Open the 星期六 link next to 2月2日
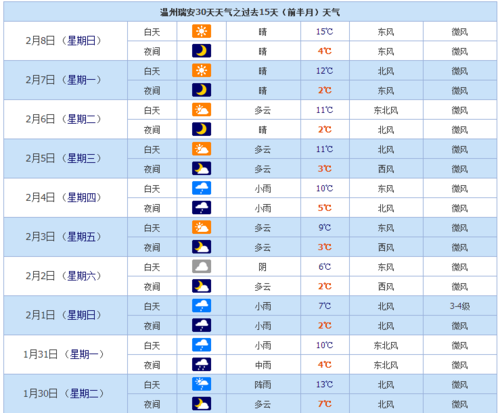 coord(81,276)
